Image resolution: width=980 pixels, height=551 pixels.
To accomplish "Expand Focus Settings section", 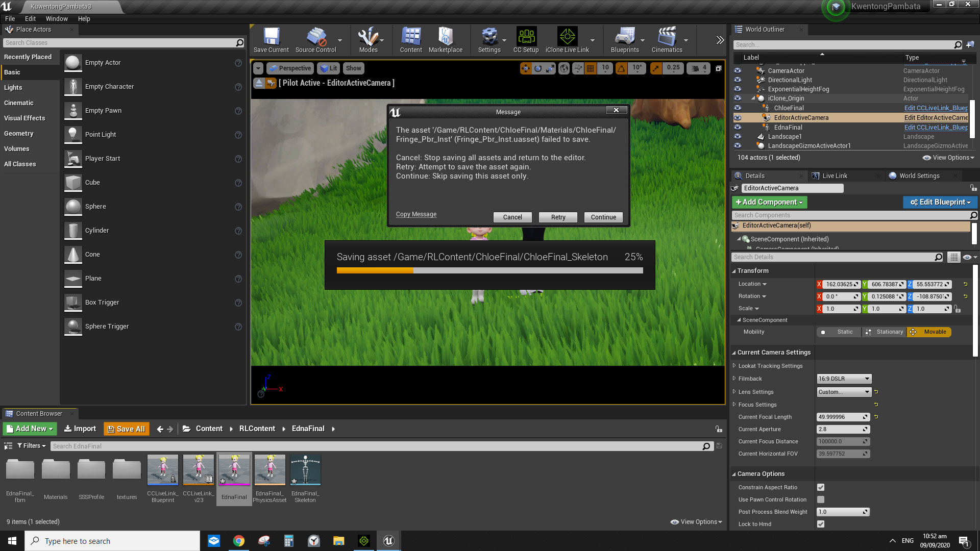I will 734,404.
